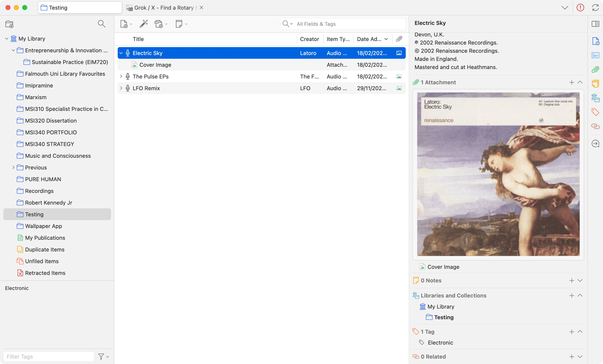
Task: Click the New Collection icon
Action: coord(9,24)
